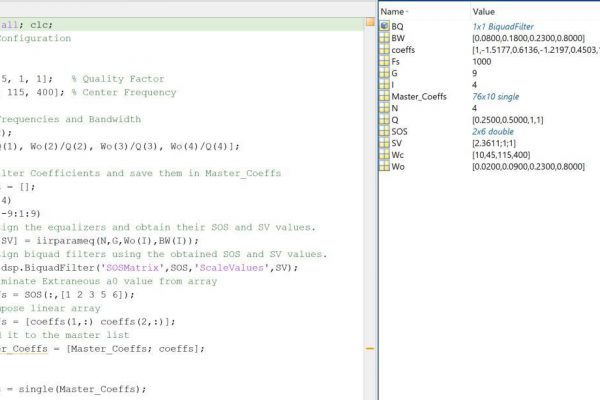Viewport: 600px width, 400px height.
Task: Click the orange code analyzer status indicator
Action: (x=370, y=22)
